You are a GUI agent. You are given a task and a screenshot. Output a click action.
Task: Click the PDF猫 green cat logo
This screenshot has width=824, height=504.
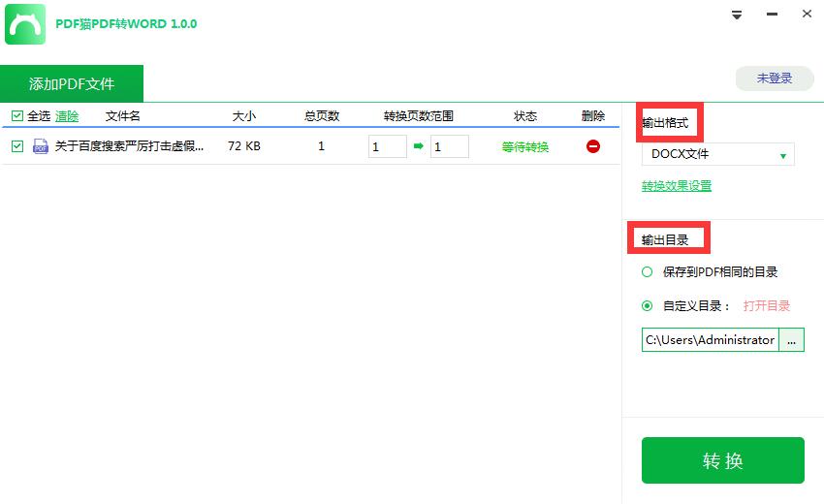[x=25, y=24]
